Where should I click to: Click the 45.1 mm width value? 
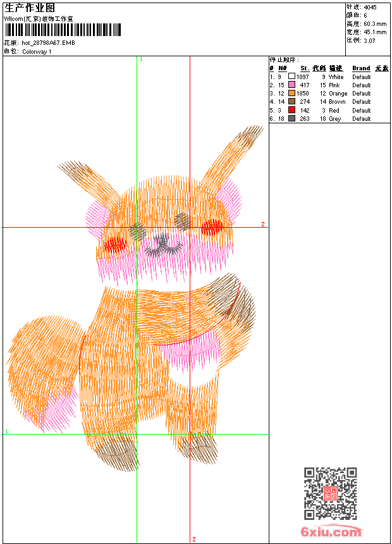(x=375, y=32)
